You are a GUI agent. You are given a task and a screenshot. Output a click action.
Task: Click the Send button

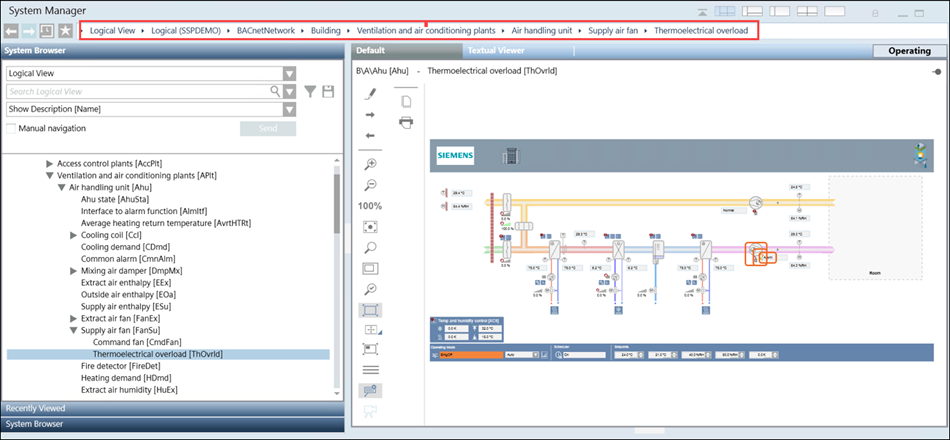267,129
